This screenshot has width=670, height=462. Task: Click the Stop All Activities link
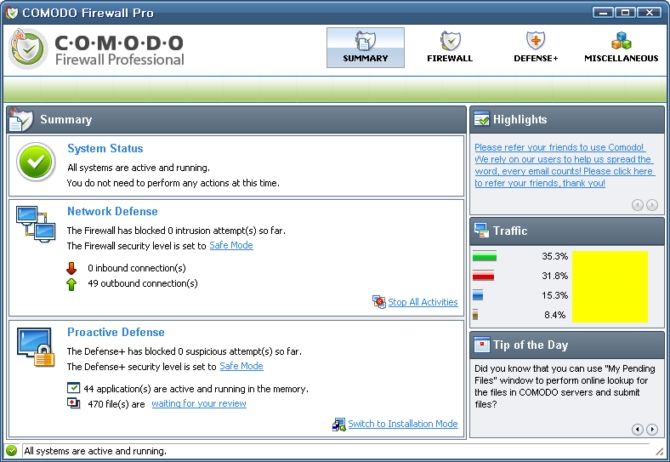[x=423, y=302]
